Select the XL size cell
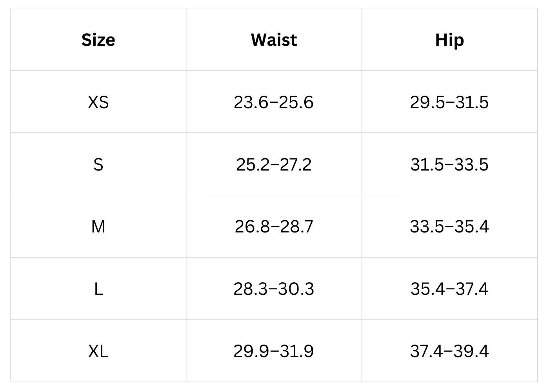 pyautogui.click(x=98, y=351)
